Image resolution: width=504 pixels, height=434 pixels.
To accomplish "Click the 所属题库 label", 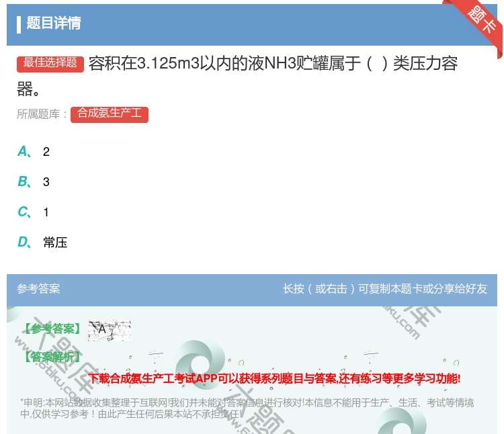I will coord(42,114).
